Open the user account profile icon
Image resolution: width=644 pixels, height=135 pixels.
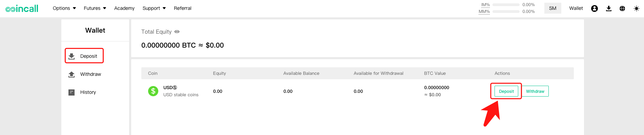pyautogui.click(x=595, y=9)
